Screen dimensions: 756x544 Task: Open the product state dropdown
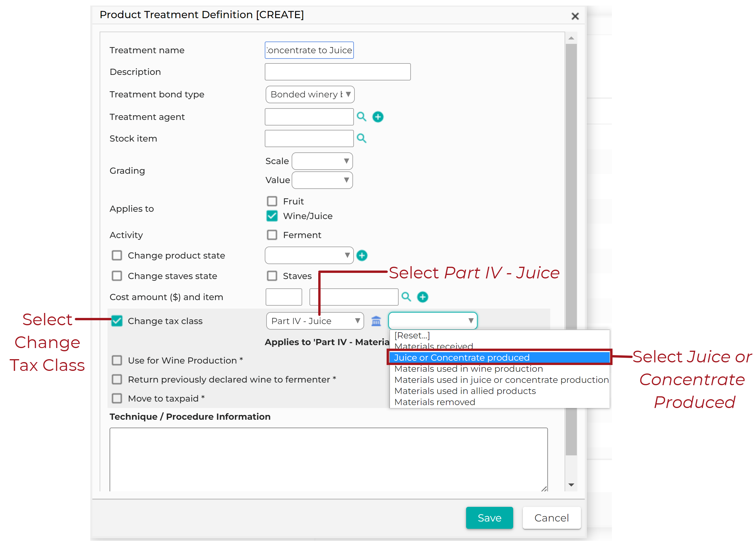(309, 256)
